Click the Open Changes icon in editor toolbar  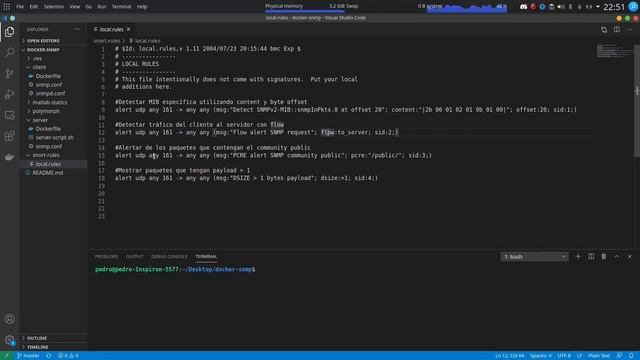pyautogui.click(x=604, y=29)
